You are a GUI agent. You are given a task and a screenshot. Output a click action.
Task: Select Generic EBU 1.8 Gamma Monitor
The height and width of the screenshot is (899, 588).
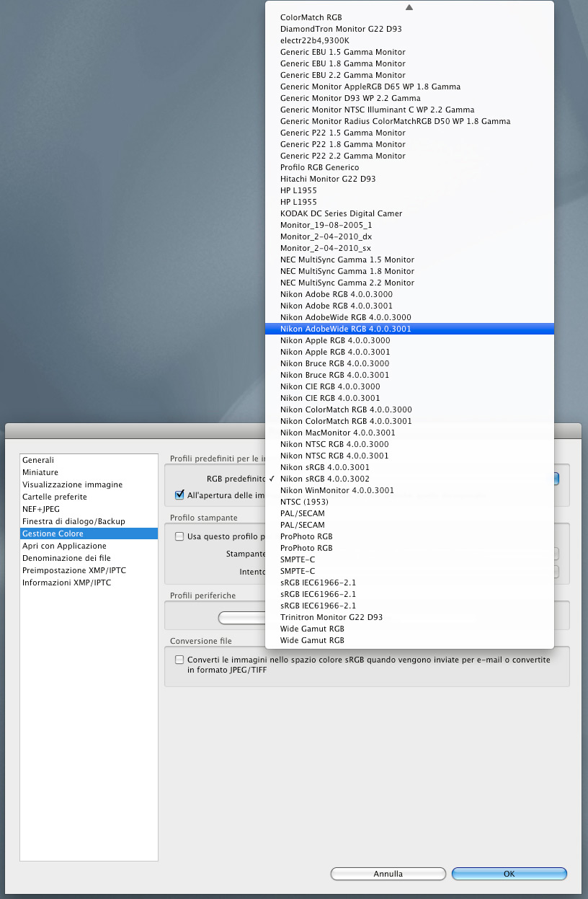tap(409, 63)
